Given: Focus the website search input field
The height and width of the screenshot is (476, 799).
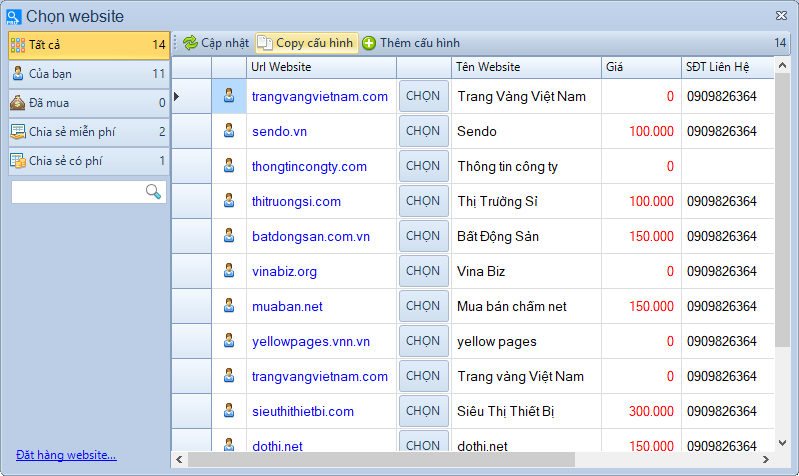Looking at the screenshot, I should tap(89, 192).
